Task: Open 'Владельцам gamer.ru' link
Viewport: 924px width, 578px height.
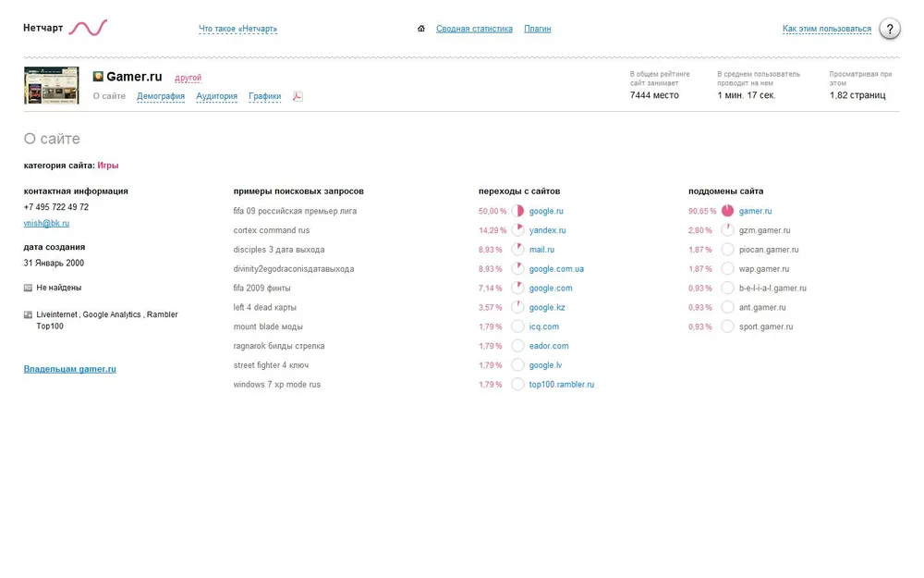Action: [x=69, y=369]
